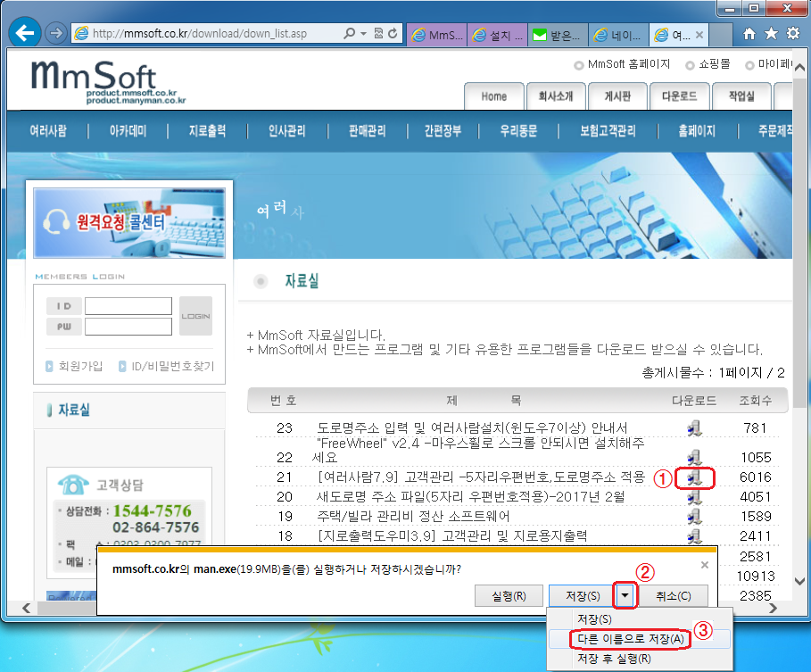
Task: Click the refresh icon in address bar
Action: coord(393,34)
